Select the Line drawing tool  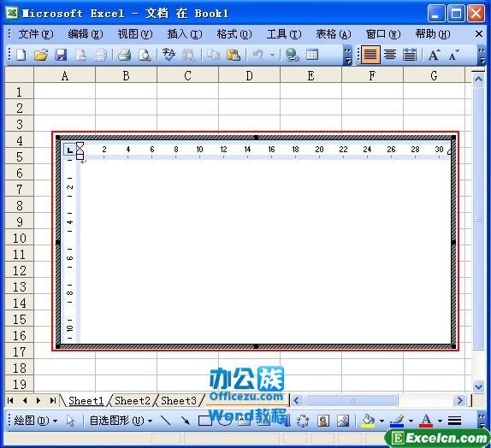coord(165,421)
